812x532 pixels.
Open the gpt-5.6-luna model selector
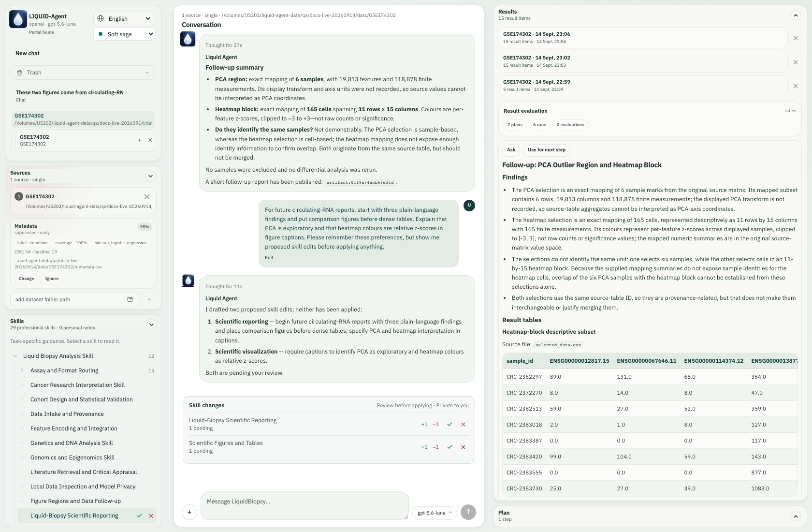tap(435, 513)
